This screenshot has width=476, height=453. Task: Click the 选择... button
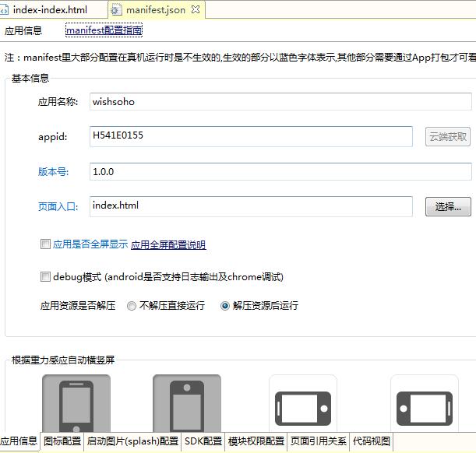click(x=448, y=207)
